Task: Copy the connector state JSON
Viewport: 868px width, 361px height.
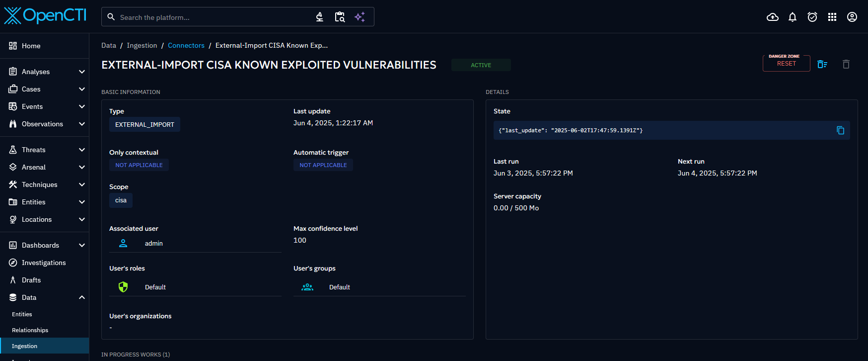Action: tap(840, 130)
